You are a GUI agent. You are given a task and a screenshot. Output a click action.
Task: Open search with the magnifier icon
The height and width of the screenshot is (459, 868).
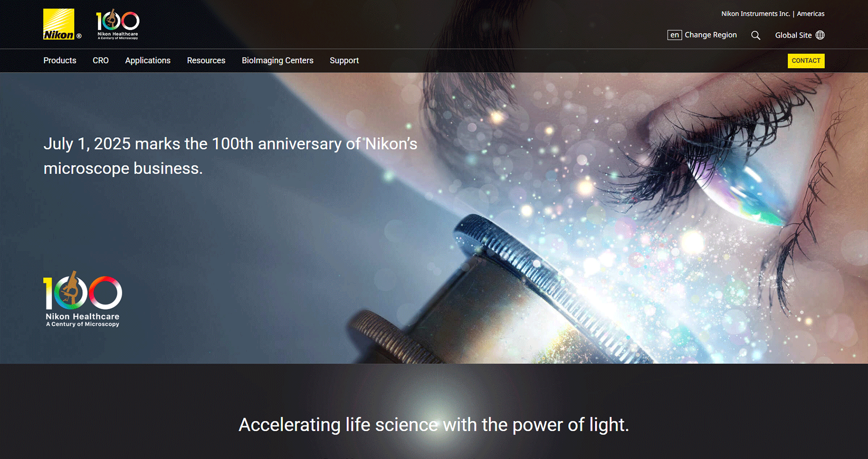coord(756,35)
